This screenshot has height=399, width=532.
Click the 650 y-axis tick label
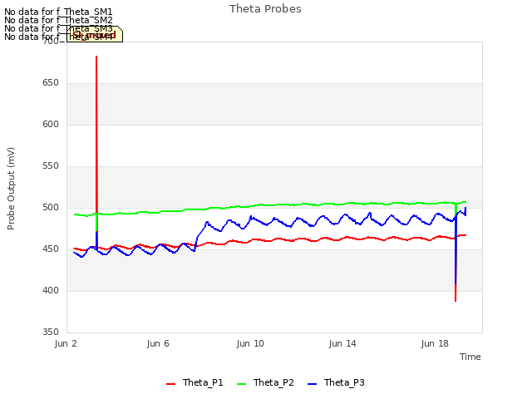click(x=51, y=83)
